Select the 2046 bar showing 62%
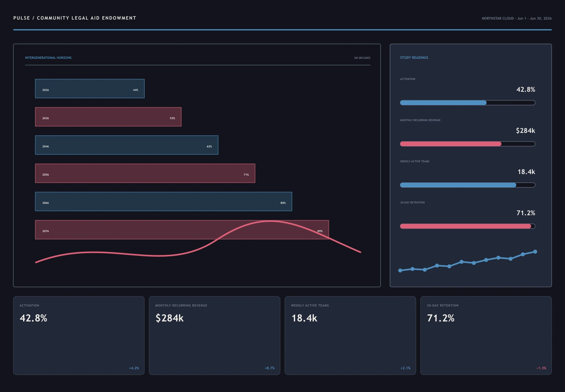565x392 pixels. [x=127, y=145]
